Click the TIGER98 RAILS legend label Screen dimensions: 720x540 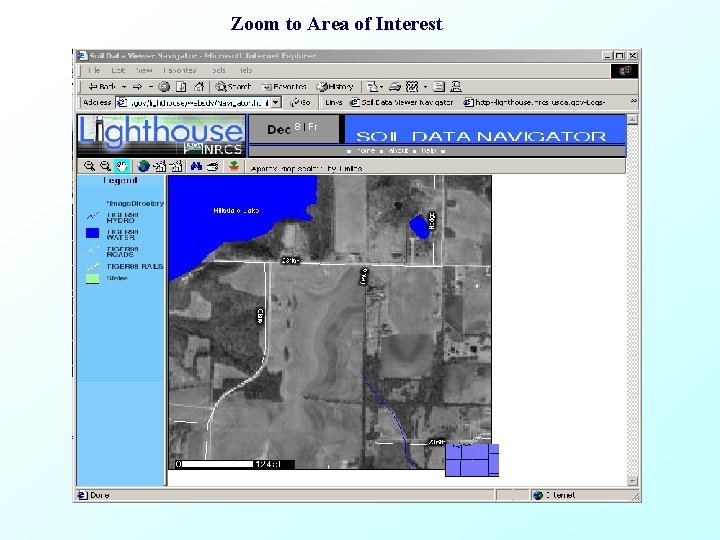tap(135, 266)
